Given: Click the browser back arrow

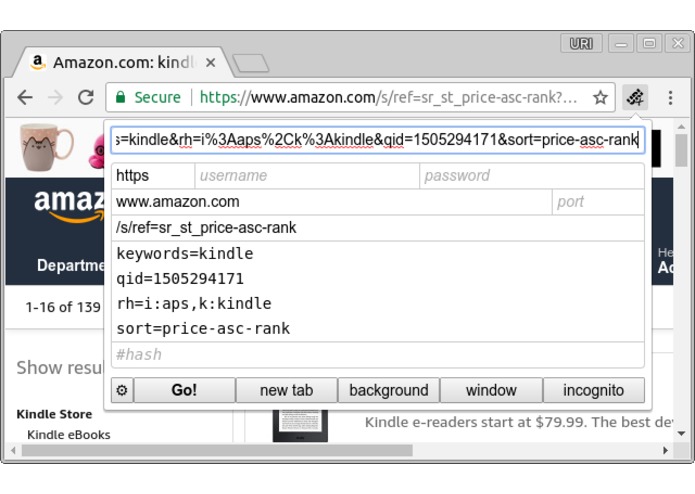Looking at the screenshot, I should click(25, 97).
